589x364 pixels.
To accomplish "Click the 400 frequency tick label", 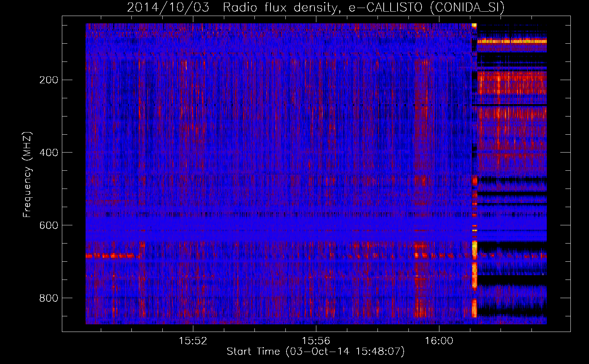I will pyautogui.click(x=49, y=153).
